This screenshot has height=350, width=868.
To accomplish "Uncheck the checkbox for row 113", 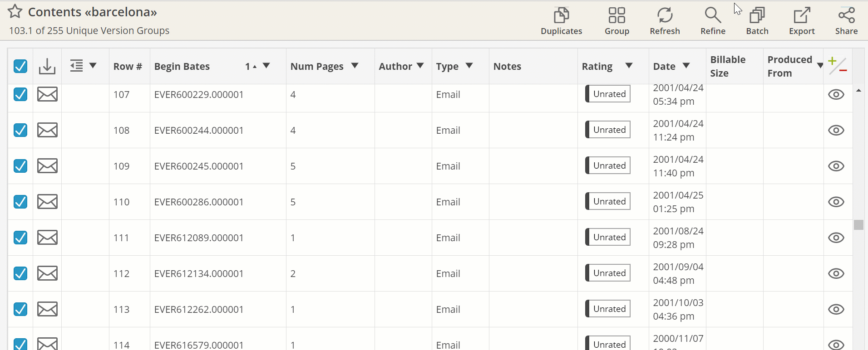I will point(20,309).
